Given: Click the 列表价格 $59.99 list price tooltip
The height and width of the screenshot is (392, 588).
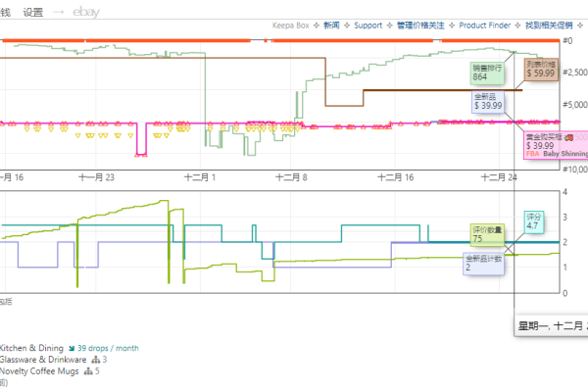Looking at the screenshot, I should point(541,70).
